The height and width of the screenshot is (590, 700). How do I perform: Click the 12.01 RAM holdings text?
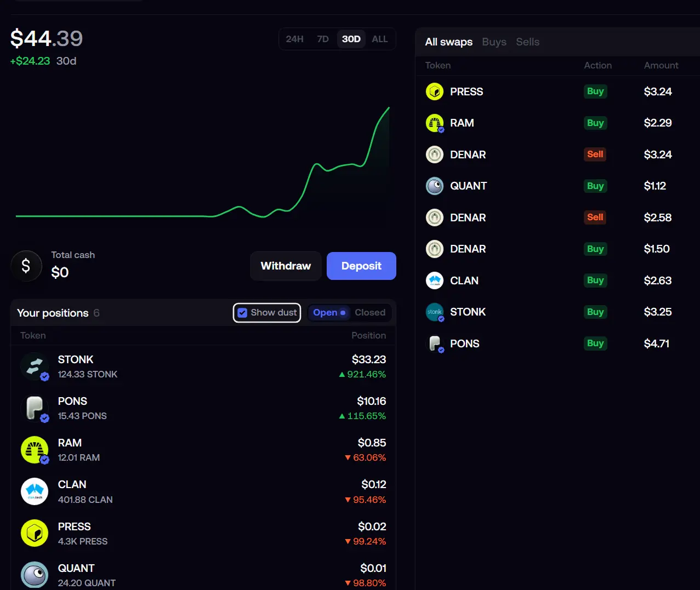79,457
